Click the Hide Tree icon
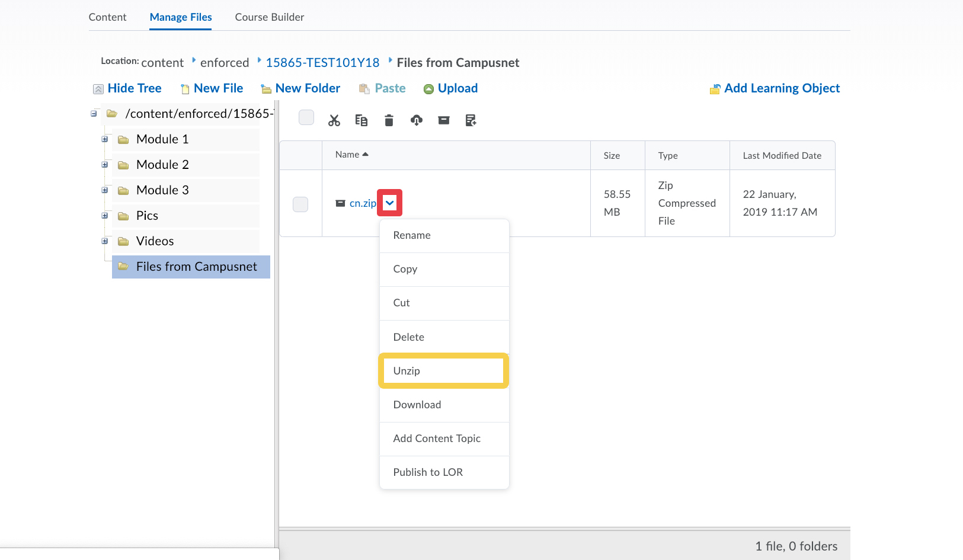 click(98, 89)
